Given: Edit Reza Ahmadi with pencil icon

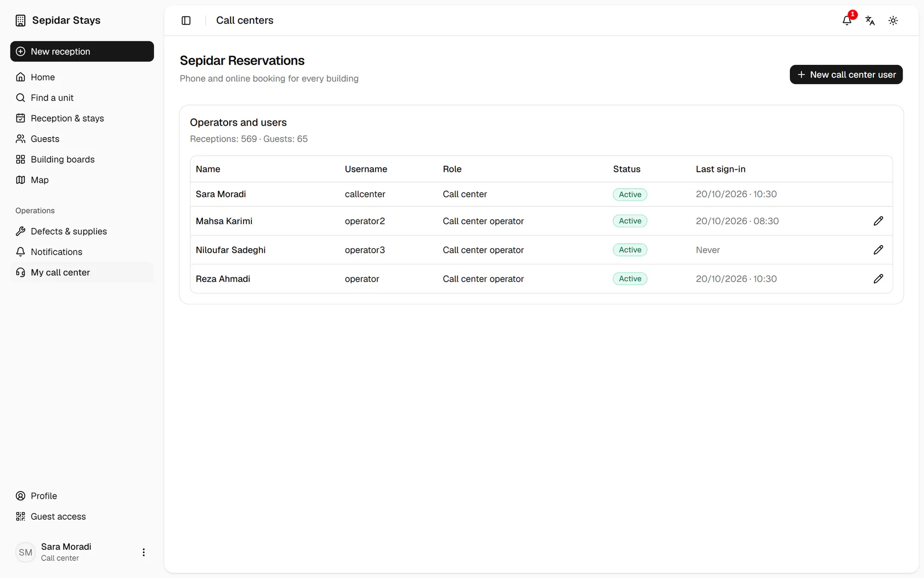Looking at the screenshot, I should point(878,279).
